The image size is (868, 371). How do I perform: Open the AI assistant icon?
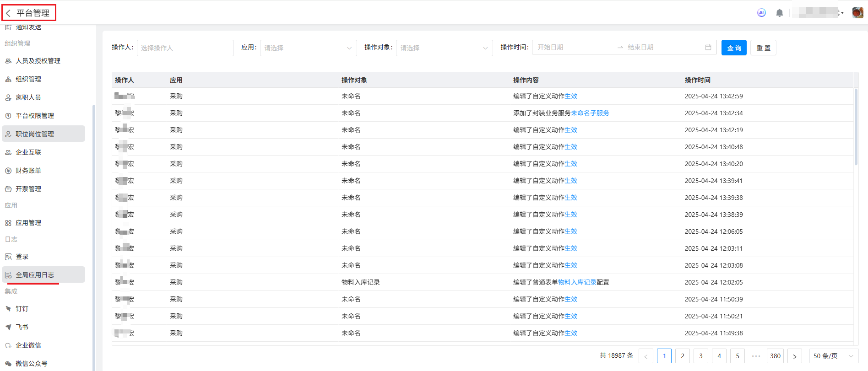click(761, 13)
